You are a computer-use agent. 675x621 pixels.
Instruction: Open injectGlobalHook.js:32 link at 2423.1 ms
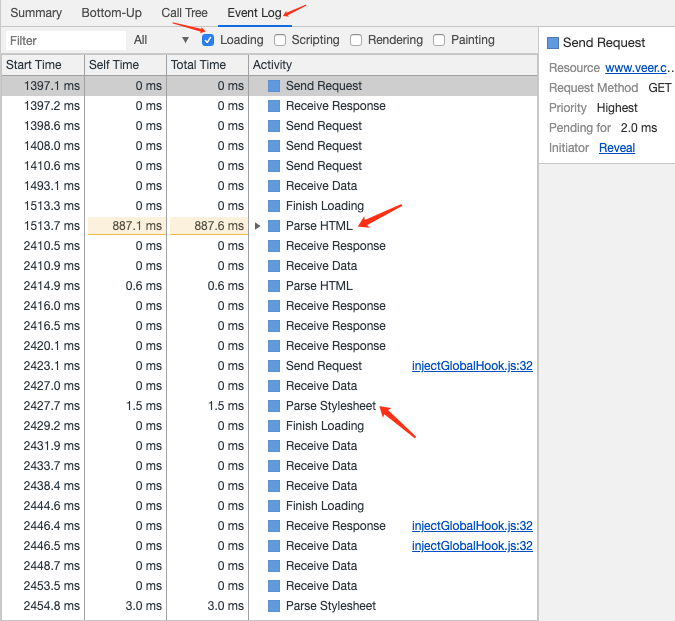[x=472, y=366]
